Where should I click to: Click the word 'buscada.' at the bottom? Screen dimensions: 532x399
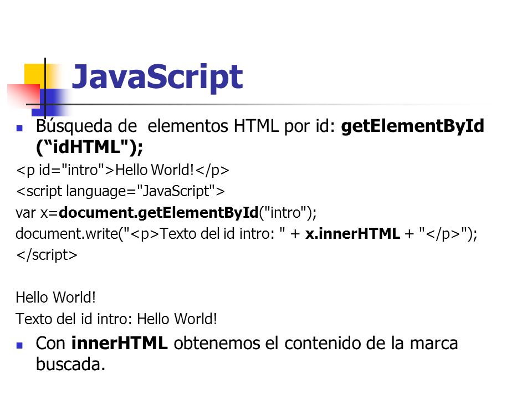[70, 364]
